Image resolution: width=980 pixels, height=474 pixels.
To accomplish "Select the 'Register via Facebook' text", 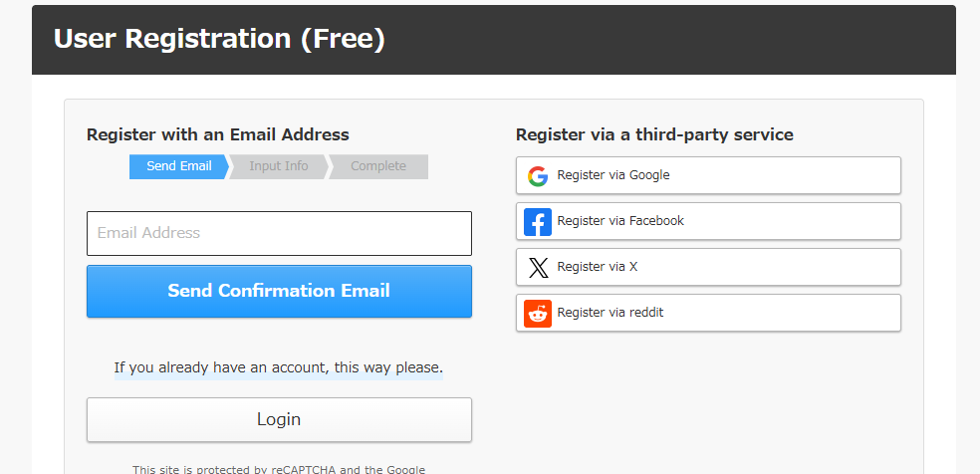I will pyautogui.click(x=620, y=221).
